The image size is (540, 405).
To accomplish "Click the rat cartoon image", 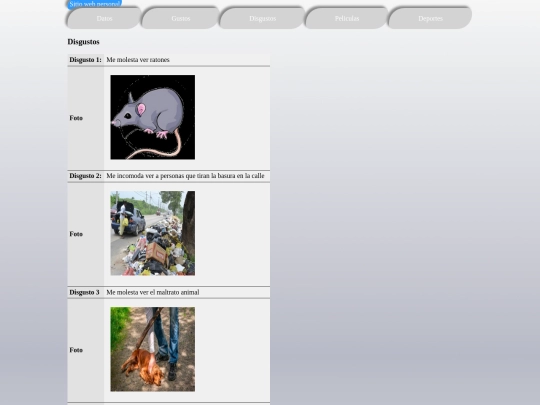I will coord(153,117).
